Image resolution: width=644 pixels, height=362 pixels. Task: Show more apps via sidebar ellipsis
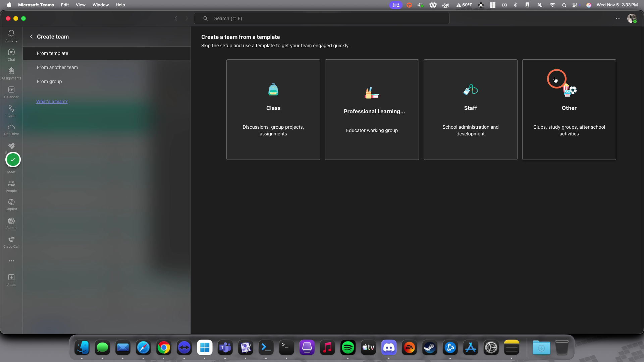[11, 261]
